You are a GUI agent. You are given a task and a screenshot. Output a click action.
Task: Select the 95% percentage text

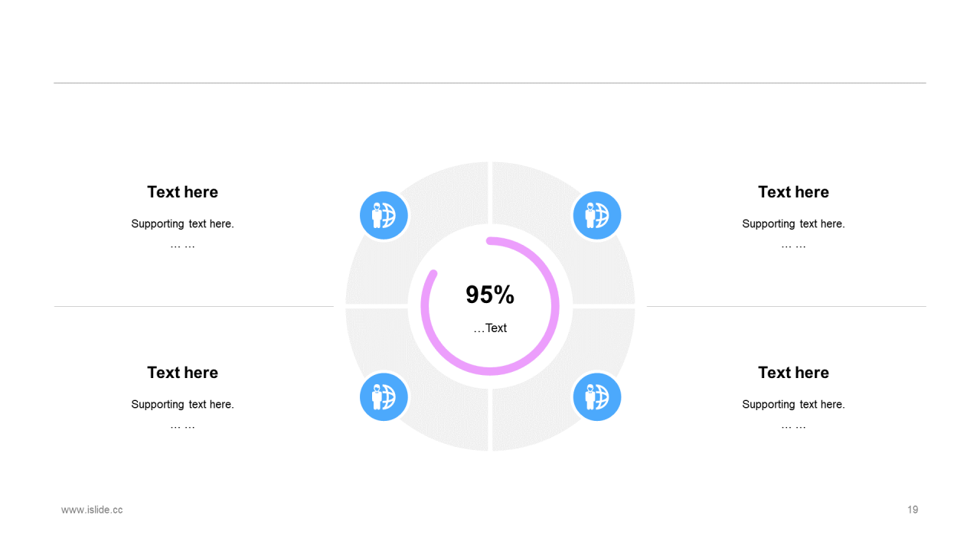click(x=490, y=295)
